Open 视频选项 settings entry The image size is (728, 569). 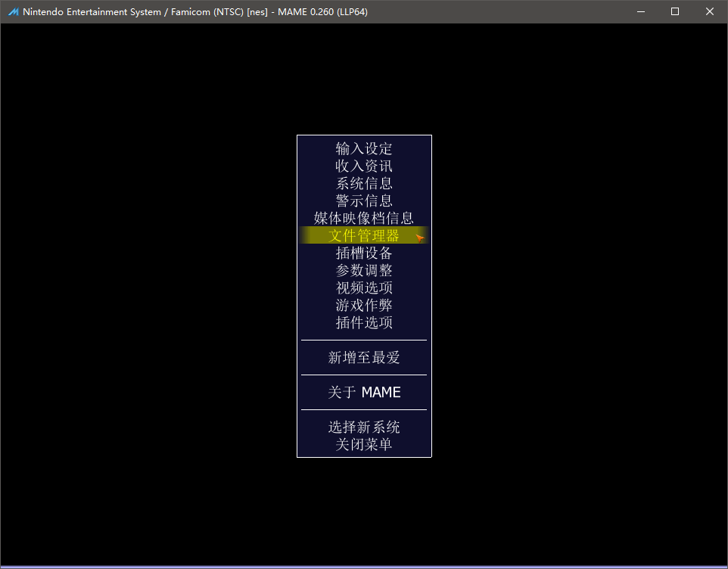(x=364, y=288)
